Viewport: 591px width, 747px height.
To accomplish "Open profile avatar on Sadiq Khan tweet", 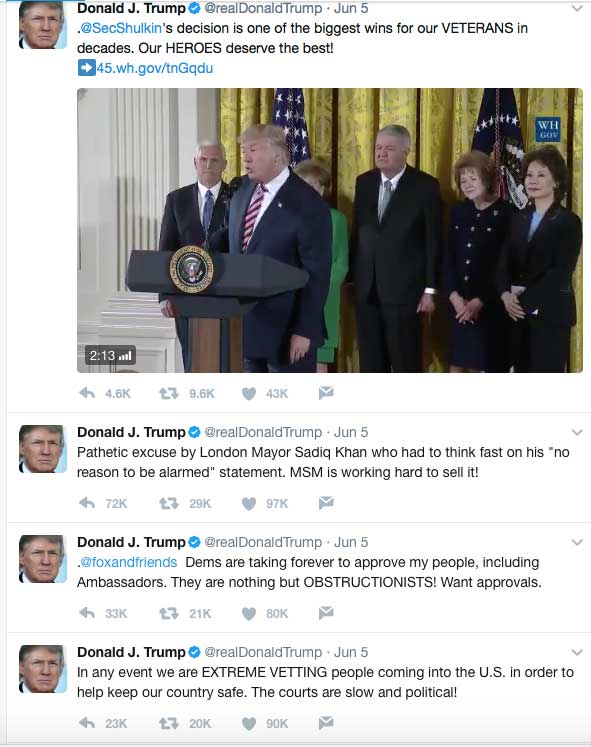I will [42, 449].
